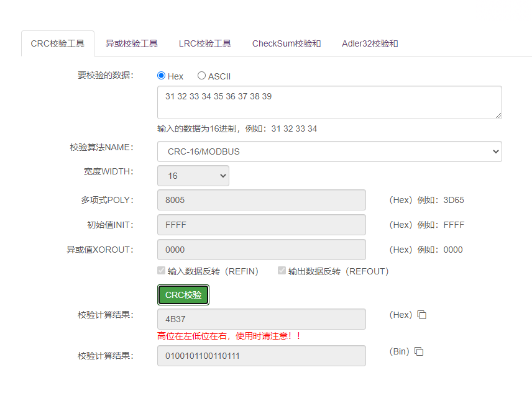This screenshot has width=532, height=406.
Task: Select the Hex input mode
Action: [160, 76]
